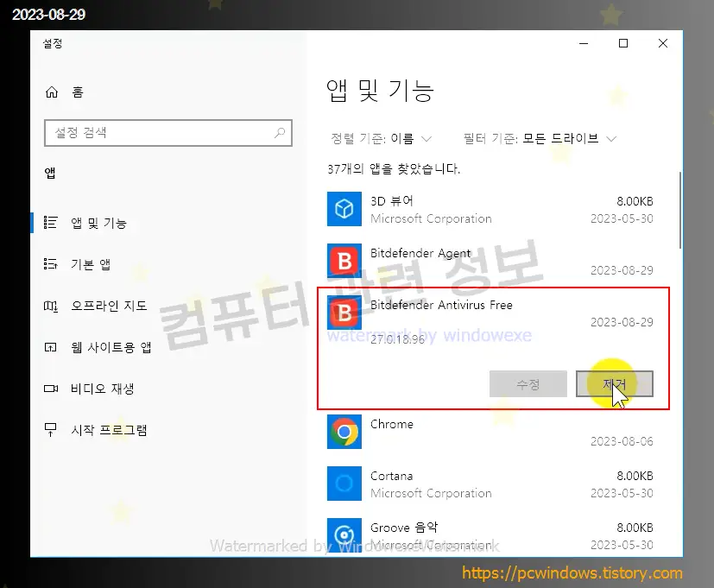Click the 제거 uninstall button

[x=614, y=384]
